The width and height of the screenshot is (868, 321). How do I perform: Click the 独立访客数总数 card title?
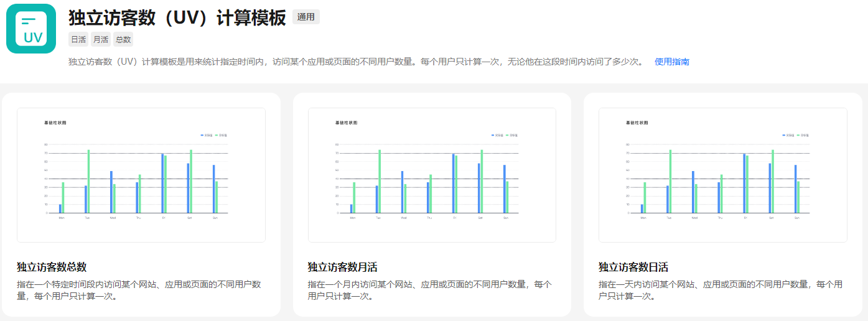[52, 267]
